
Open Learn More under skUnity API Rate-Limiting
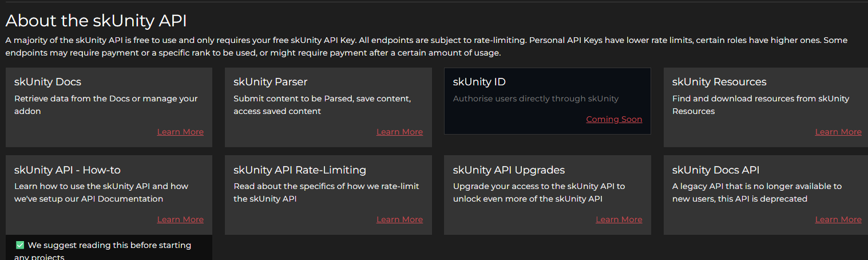399,220
